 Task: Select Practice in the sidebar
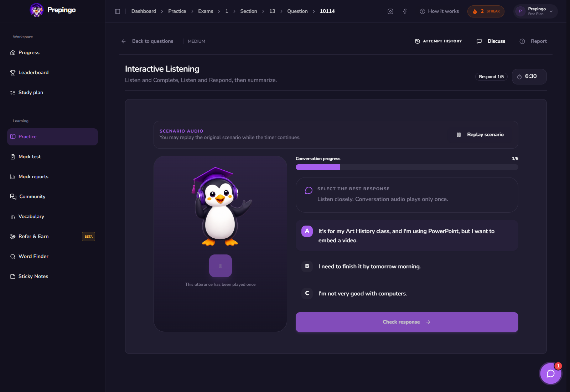52,137
